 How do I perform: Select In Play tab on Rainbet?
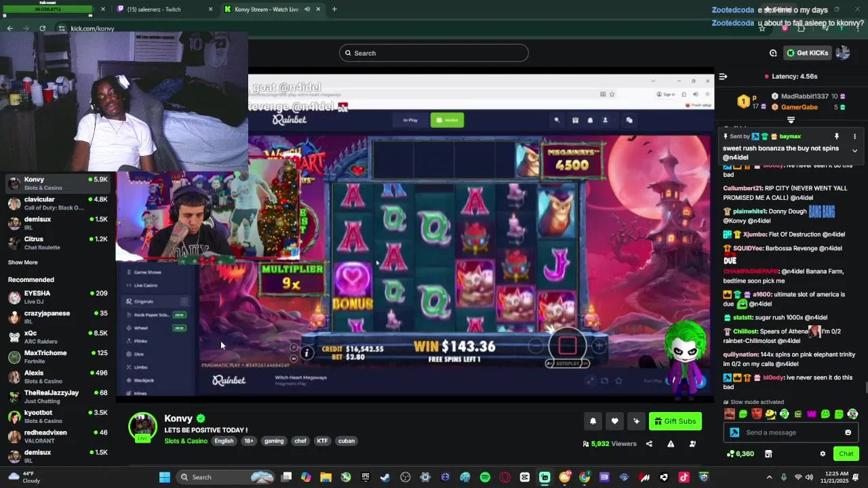410,120
